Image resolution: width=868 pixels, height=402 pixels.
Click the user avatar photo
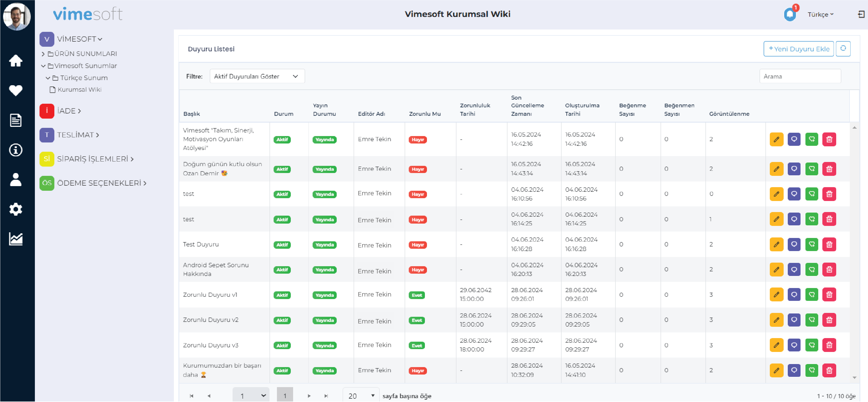pyautogui.click(x=16, y=16)
